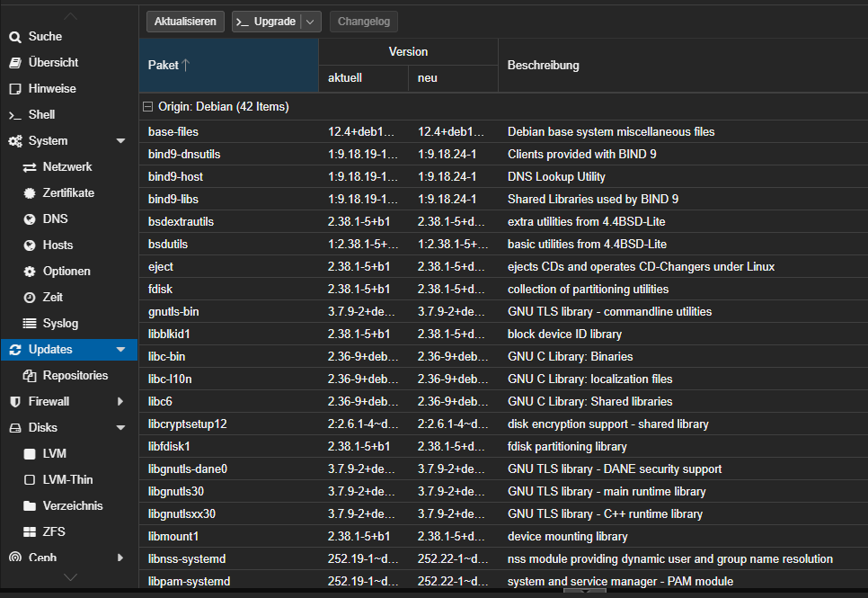Select the libpam-systemd package row
Image resolution: width=868 pixels, height=598 pixels.
click(504, 580)
